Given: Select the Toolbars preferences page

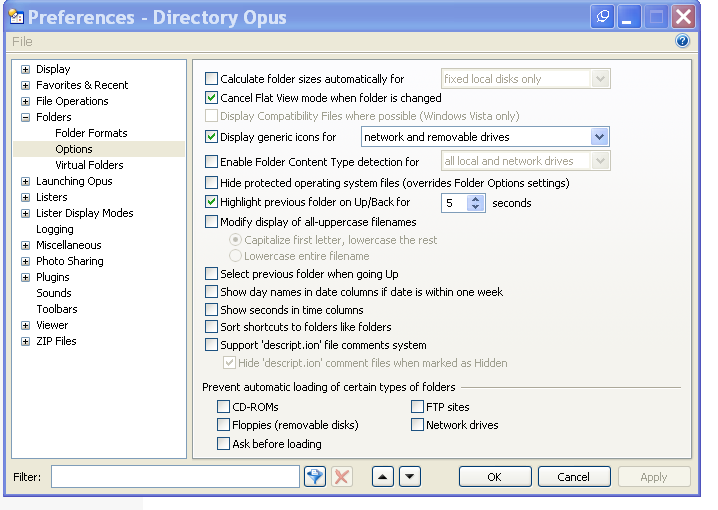Looking at the screenshot, I should (57, 309).
